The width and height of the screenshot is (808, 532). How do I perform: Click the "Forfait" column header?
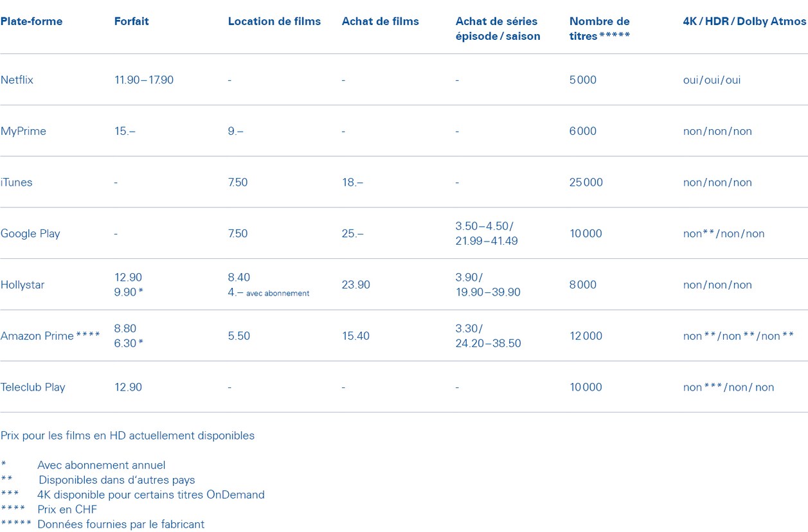click(x=131, y=21)
